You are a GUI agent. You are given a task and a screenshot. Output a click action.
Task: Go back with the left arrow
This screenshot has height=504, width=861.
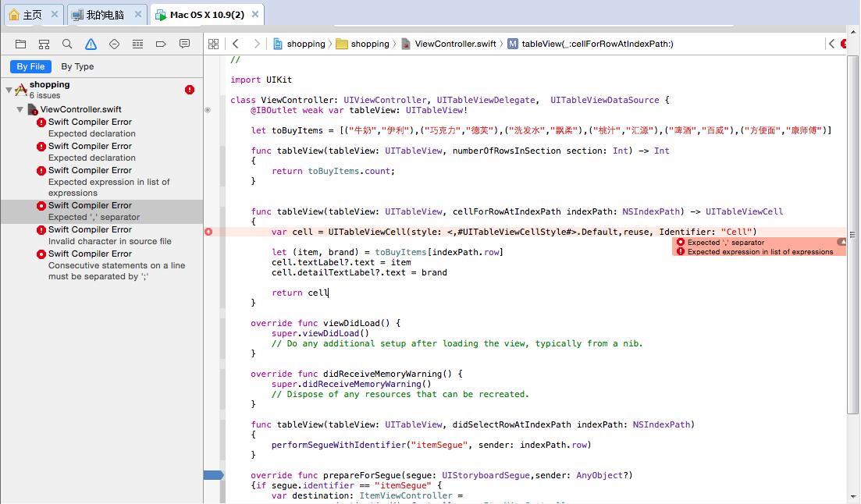click(x=236, y=44)
